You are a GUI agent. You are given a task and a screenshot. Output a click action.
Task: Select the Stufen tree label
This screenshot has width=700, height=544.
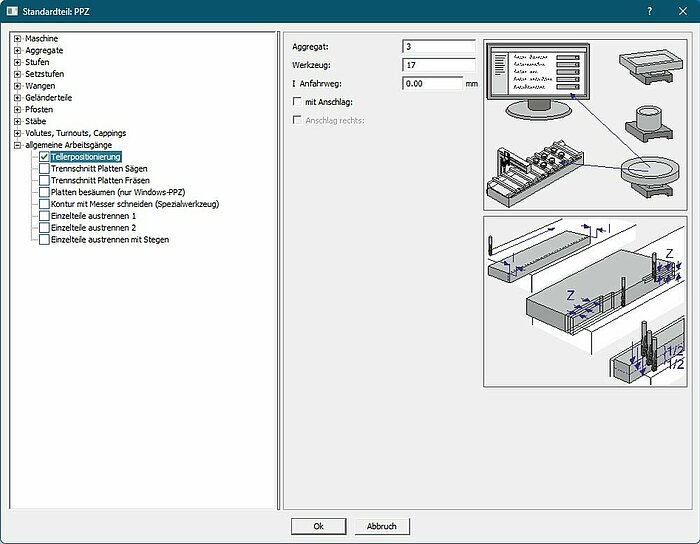pyautogui.click(x=37, y=62)
